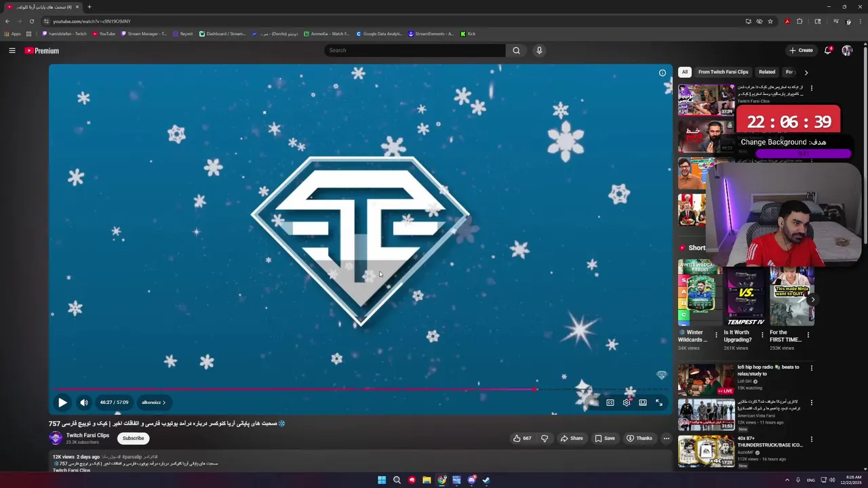Open YouTube notifications bell
Screen dimensions: 868x488
(x=828, y=50)
